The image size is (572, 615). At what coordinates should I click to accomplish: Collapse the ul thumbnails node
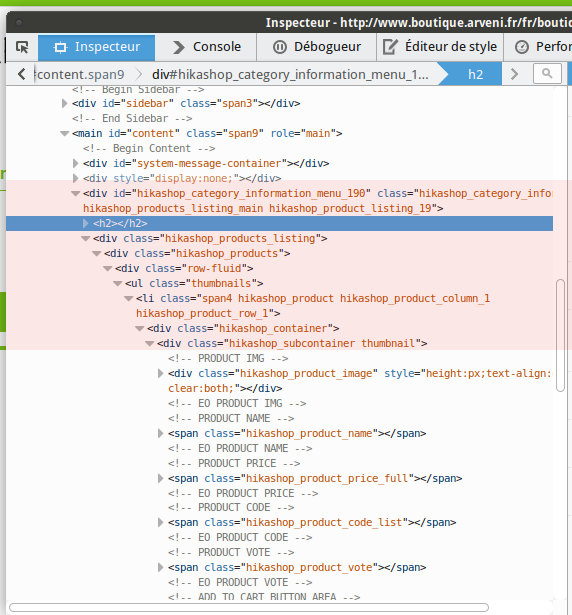click(117, 283)
